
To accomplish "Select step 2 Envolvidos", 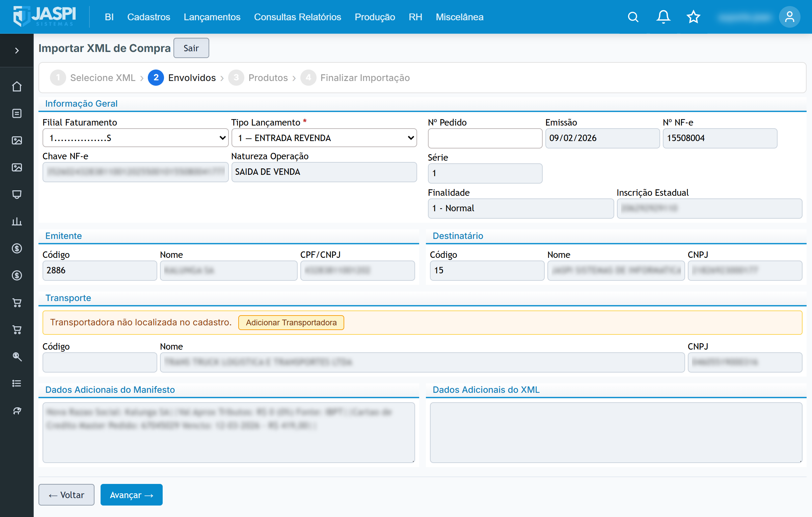I will coord(182,78).
